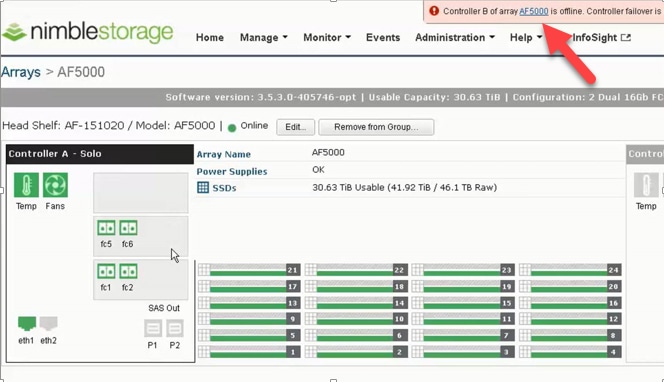Select SSD drive slot 2
664x382 pixels.
(x=356, y=352)
